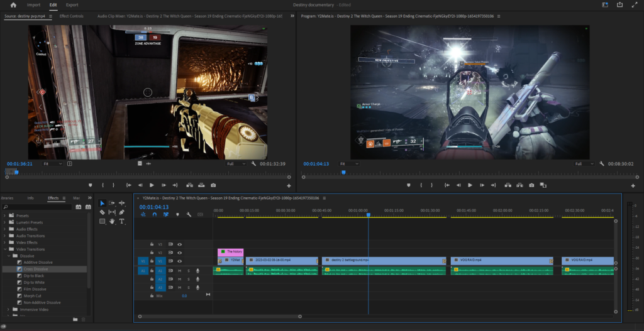Select the Razor tool

pyautogui.click(x=103, y=212)
